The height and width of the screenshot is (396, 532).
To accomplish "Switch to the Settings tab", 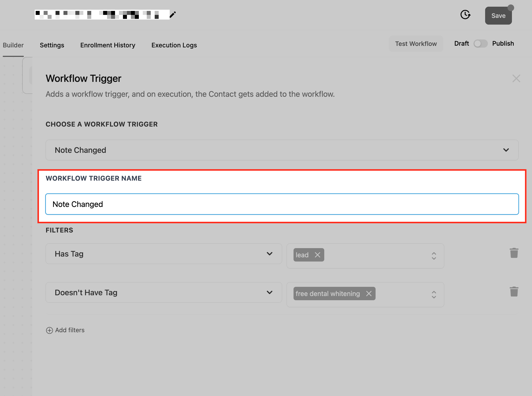I will pyautogui.click(x=52, y=45).
